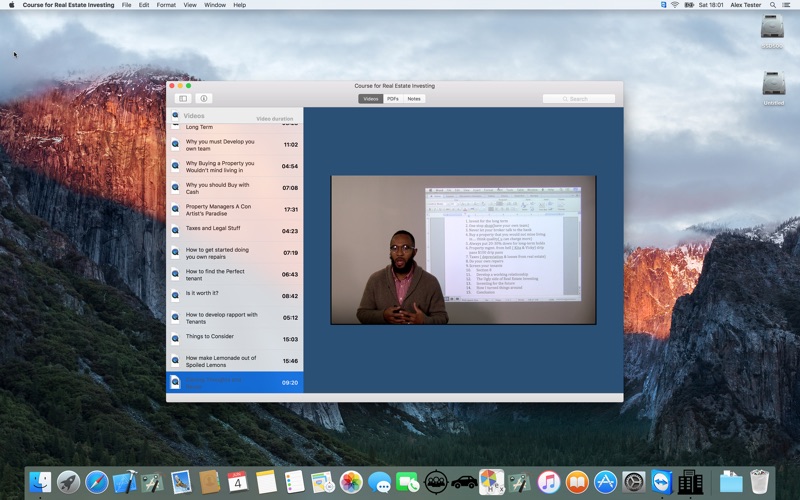800x500 pixels.
Task: Switch to the Notes tab
Action: pyautogui.click(x=414, y=99)
